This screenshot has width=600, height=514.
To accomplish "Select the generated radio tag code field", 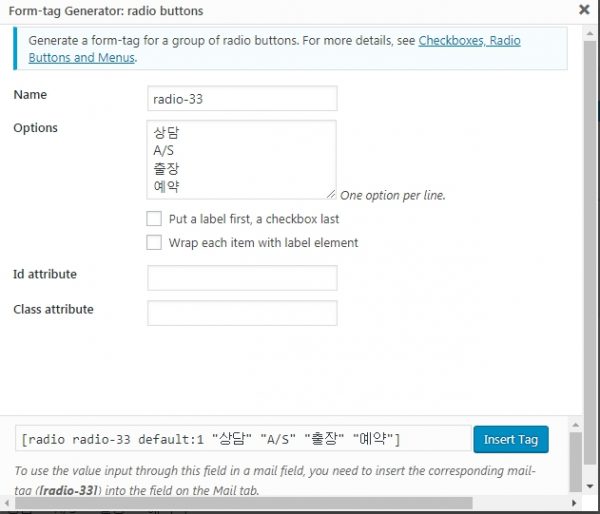I will coord(243,439).
